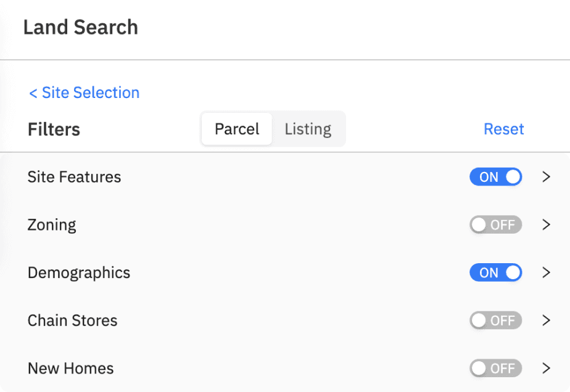The height and width of the screenshot is (392, 570).
Task: Click the chevron next to Chain Stores
Action: (x=545, y=321)
